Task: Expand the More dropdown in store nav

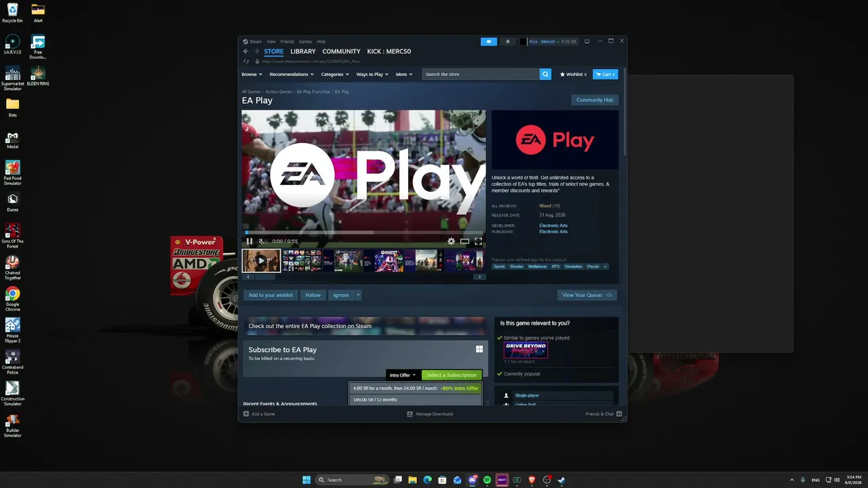Action: (x=404, y=75)
